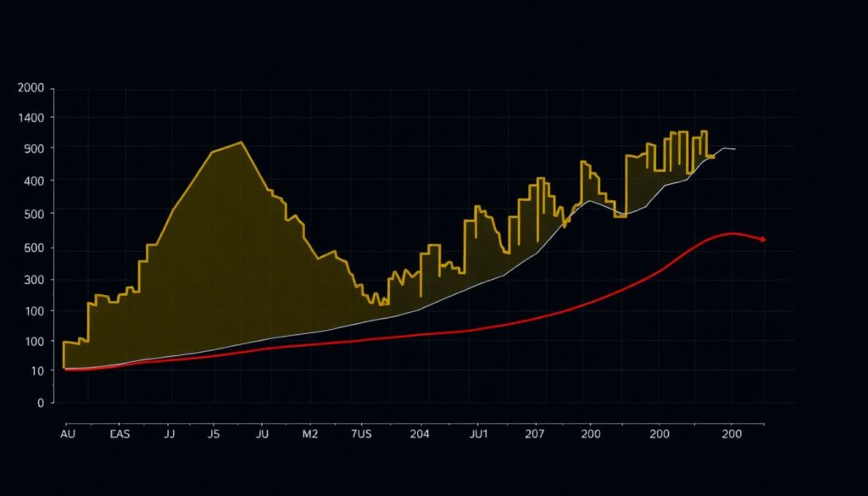The height and width of the screenshot is (496, 868).
Task: Select the "1400" y-axis label
Action: tap(30, 118)
